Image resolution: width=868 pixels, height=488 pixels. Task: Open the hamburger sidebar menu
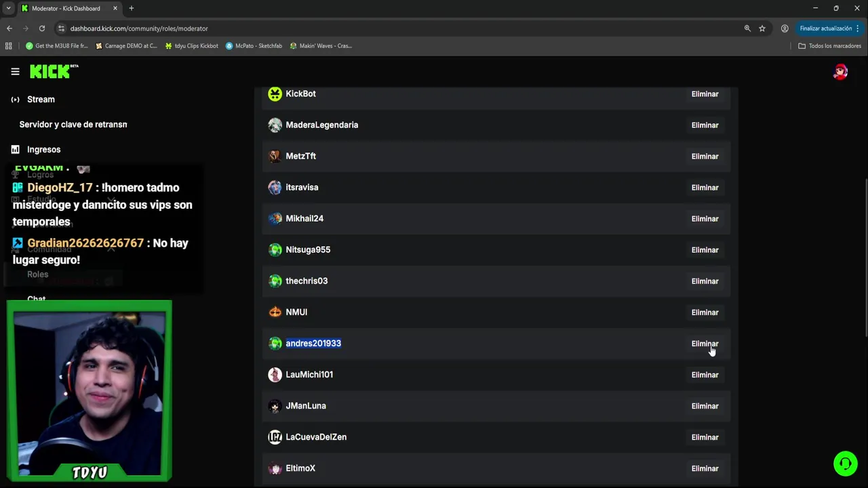15,71
